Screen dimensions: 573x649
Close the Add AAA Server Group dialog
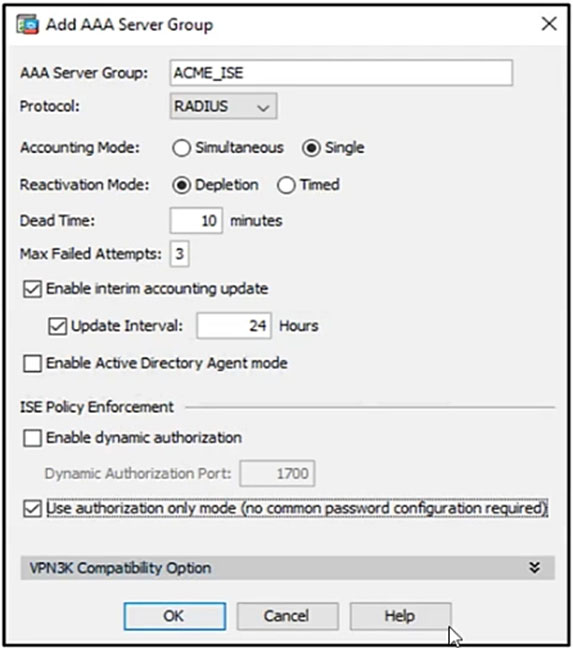pos(549,24)
